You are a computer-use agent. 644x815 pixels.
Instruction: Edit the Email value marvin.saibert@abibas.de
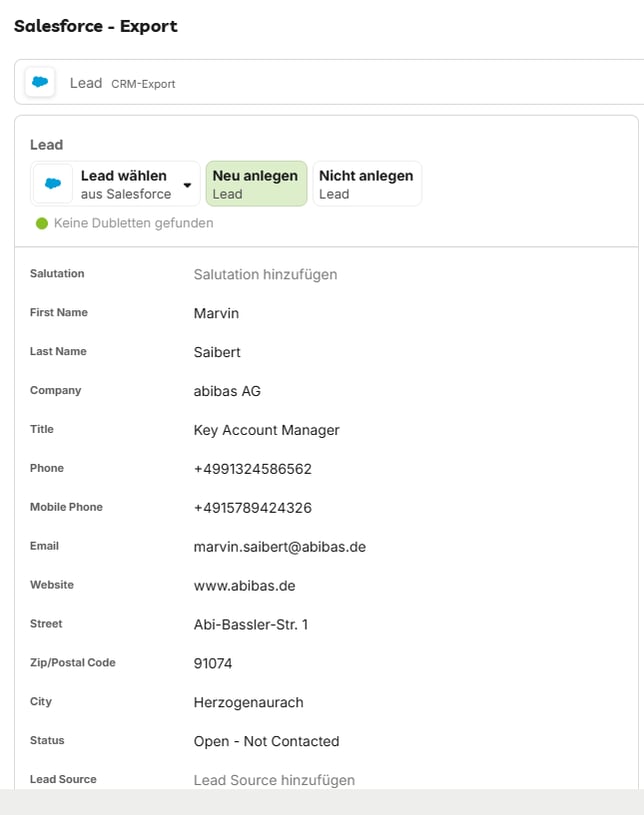tap(280, 547)
